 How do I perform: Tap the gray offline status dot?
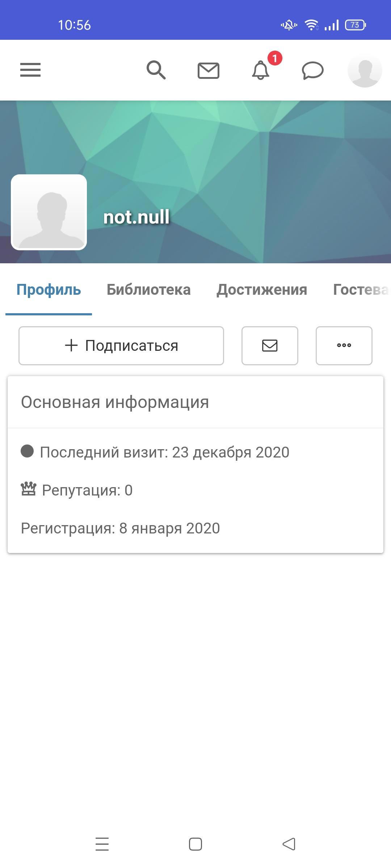pos(27,451)
